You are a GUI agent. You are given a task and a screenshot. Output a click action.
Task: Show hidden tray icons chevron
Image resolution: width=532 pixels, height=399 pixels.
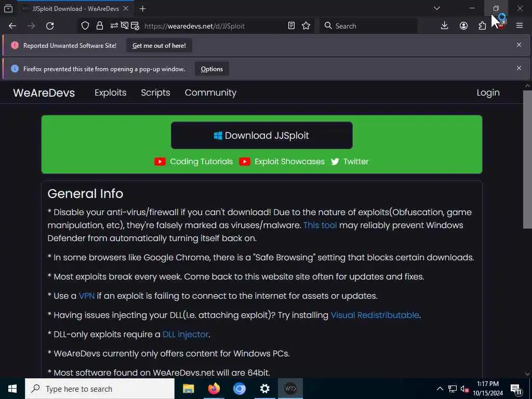tap(440, 389)
